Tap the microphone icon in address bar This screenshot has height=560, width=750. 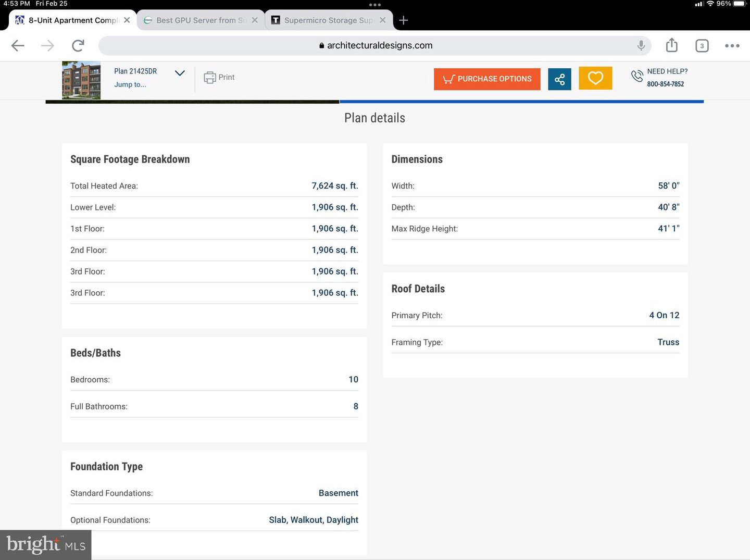641,46
